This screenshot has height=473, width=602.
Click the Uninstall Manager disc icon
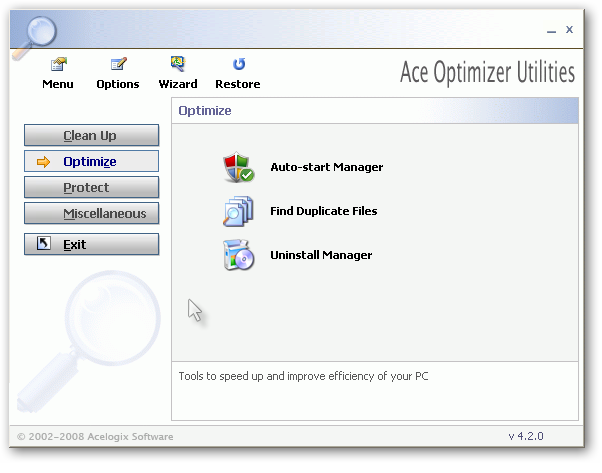(x=238, y=255)
